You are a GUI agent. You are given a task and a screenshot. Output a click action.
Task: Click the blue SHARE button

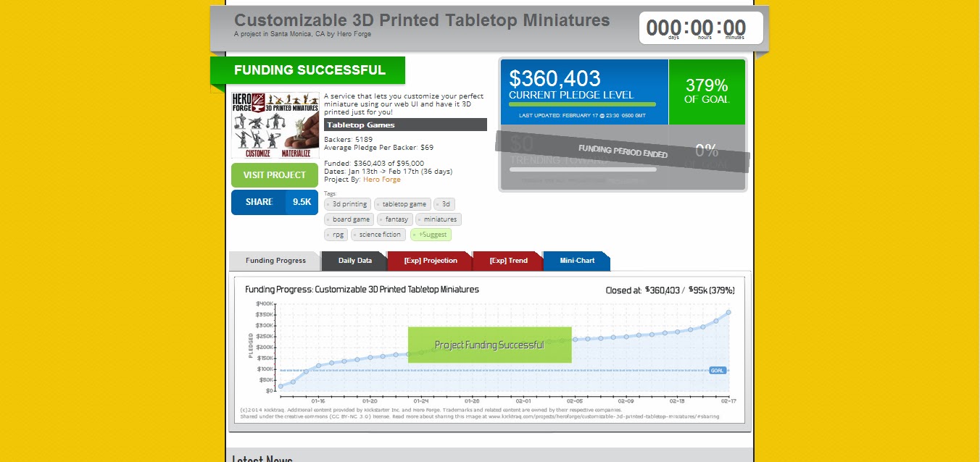(259, 202)
